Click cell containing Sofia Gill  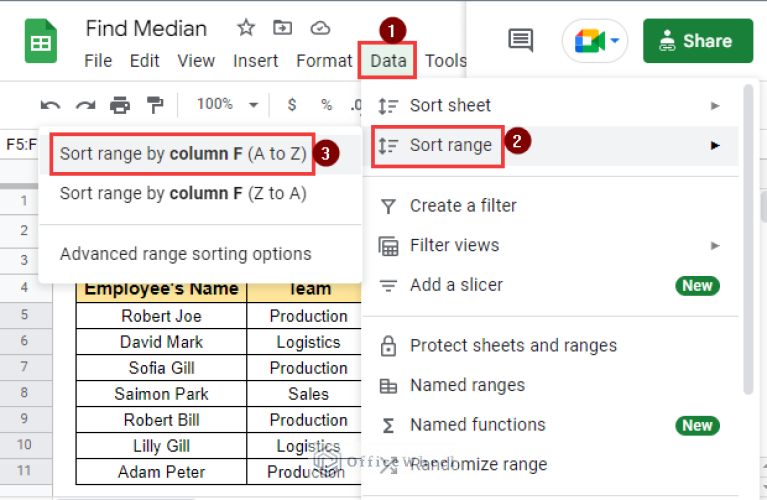pos(161,368)
